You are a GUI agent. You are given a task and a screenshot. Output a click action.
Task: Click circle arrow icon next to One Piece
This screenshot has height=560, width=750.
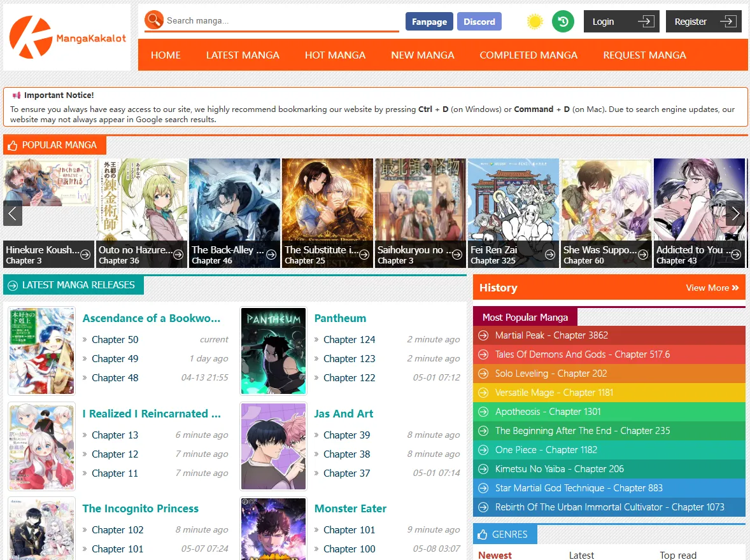coord(484,450)
